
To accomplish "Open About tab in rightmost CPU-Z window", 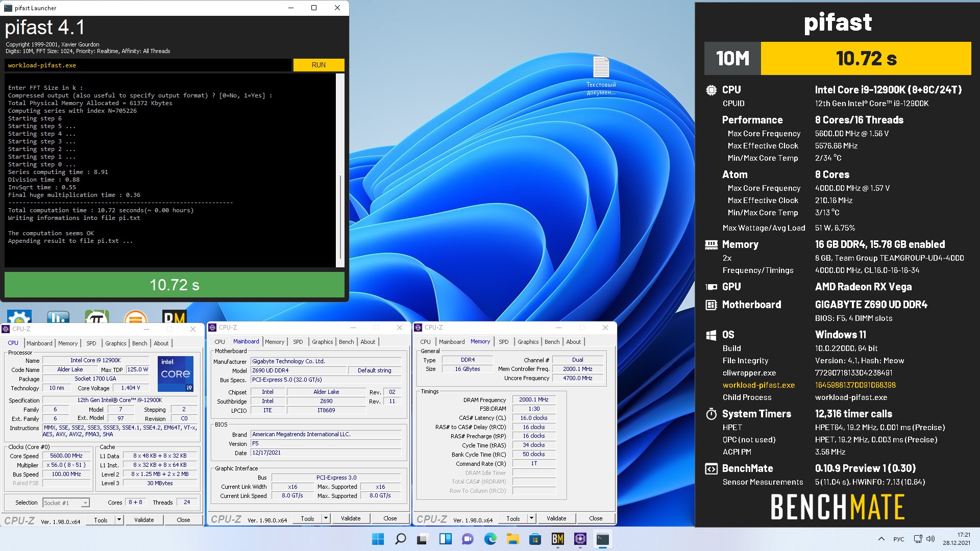I will 573,342.
